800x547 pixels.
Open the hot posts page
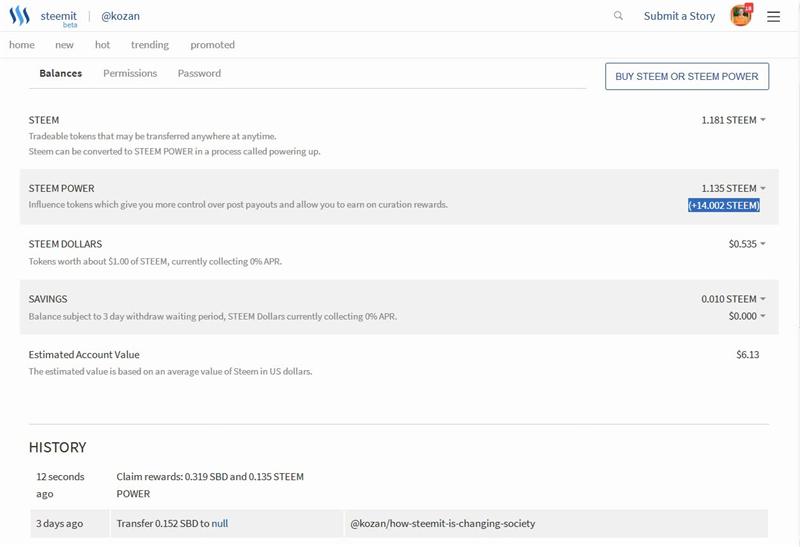pos(103,45)
